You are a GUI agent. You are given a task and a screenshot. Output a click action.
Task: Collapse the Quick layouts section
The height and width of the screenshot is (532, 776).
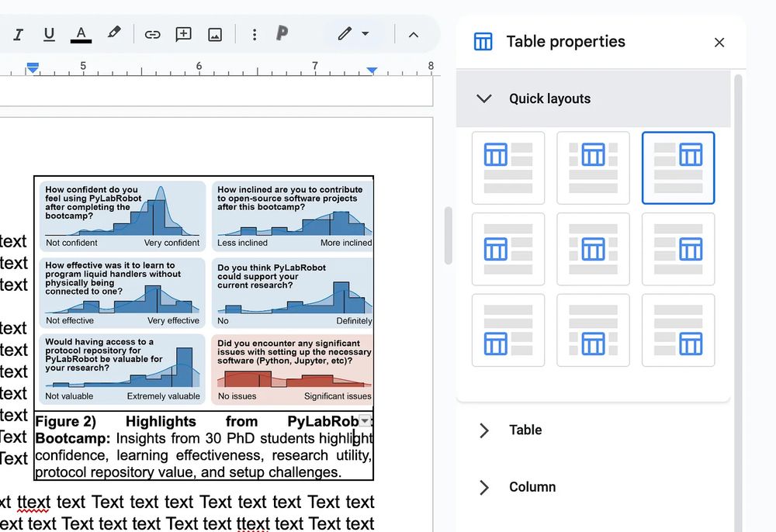[x=484, y=98]
